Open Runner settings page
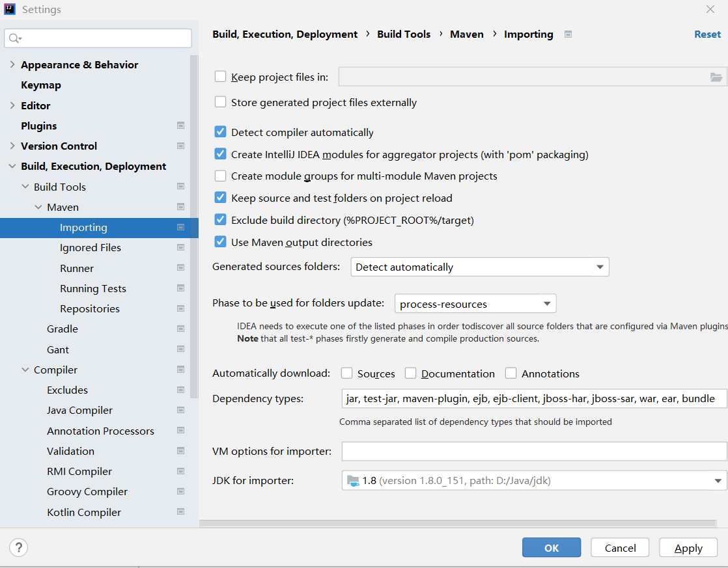Viewport: 728px width, 568px height. [77, 268]
